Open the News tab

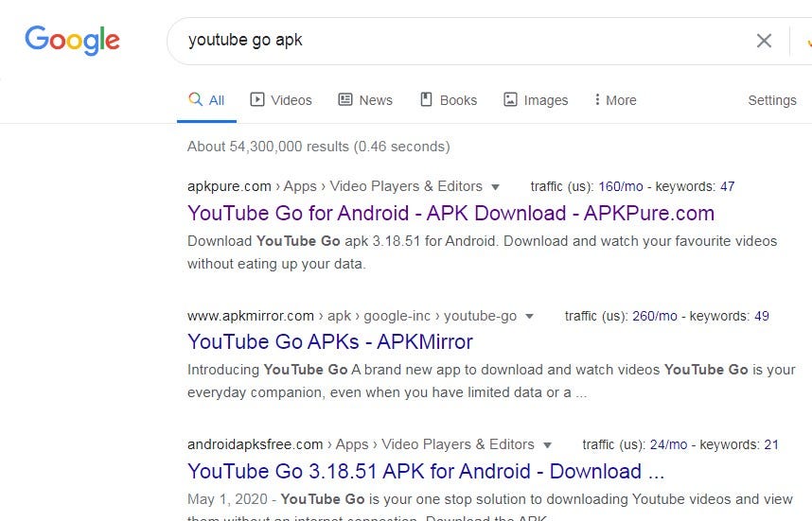click(x=365, y=100)
